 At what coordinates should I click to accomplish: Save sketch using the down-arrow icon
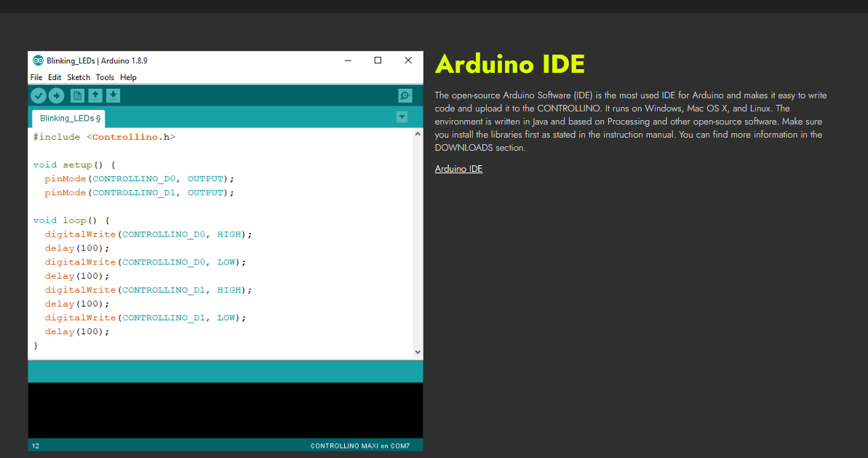[x=113, y=95]
